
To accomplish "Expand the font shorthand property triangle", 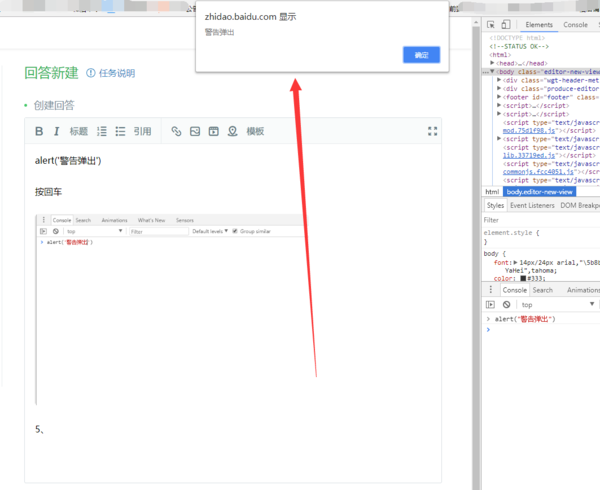I will coord(515,262).
